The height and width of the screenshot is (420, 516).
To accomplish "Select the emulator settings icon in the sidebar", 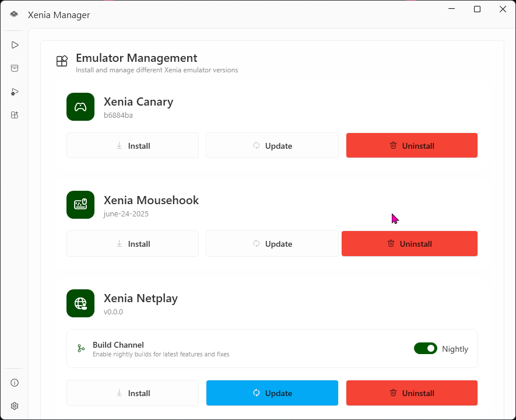I will coord(14,92).
